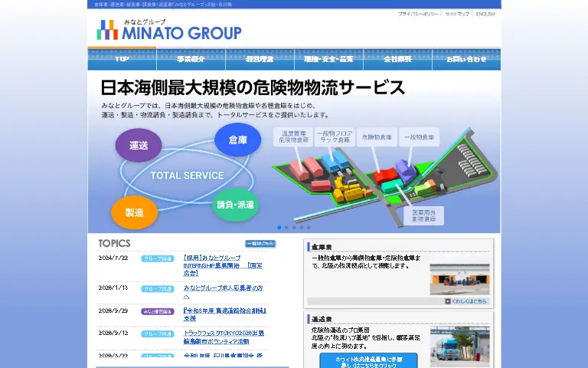This screenshot has width=588, height=368.
Task: Click the 危険物倉庫 map label
Action: click(377, 137)
